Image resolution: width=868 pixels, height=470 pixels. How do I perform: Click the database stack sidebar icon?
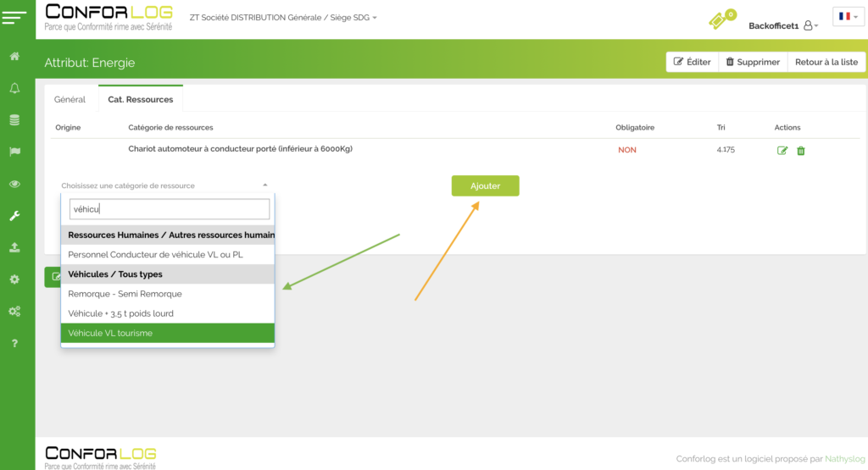[14, 120]
